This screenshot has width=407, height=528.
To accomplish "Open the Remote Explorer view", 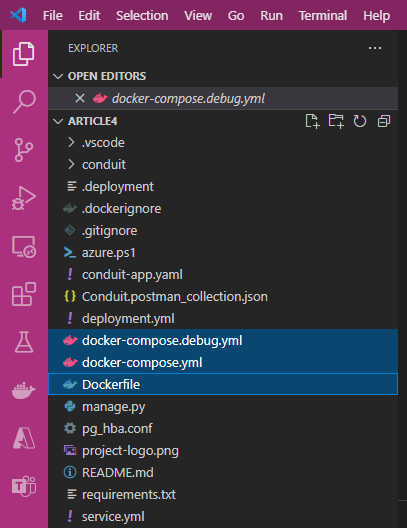I will pos(24,246).
